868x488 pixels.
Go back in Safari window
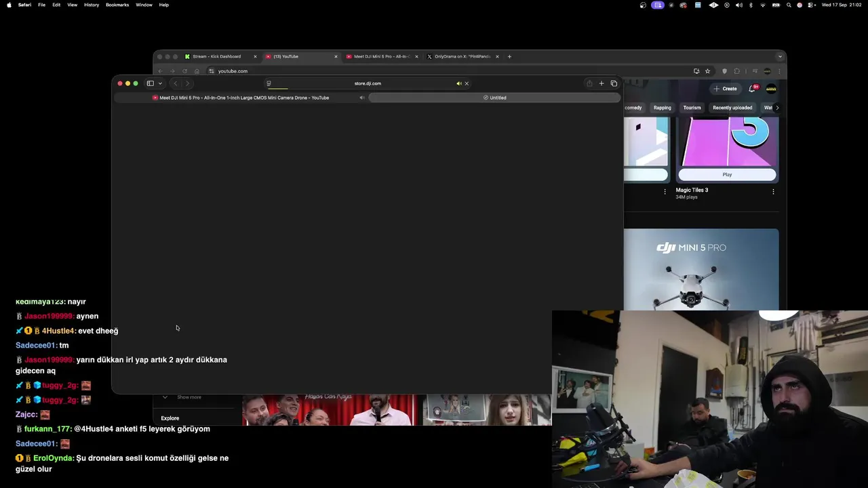175,83
